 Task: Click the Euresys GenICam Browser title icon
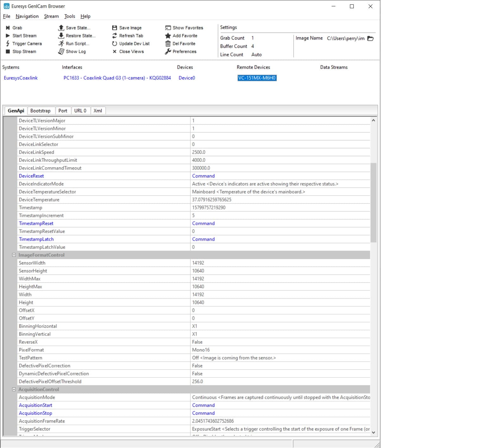click(x=6, y=6)
